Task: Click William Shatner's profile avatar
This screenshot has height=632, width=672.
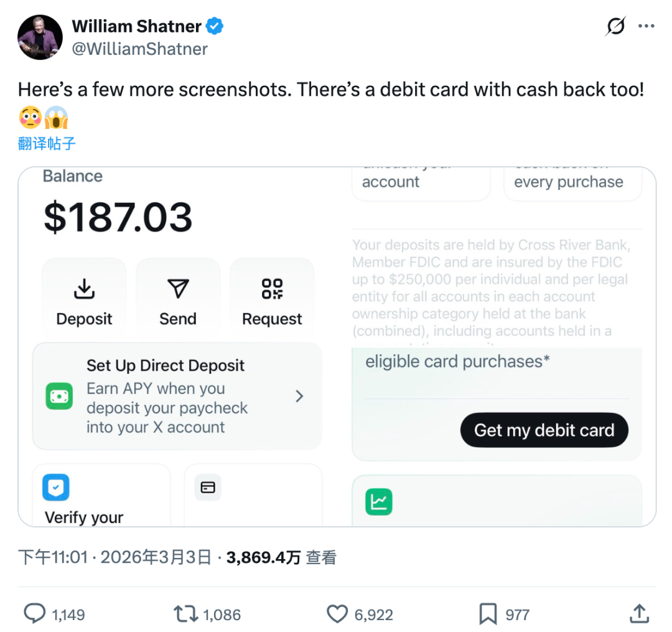Action: click(40, 37)
